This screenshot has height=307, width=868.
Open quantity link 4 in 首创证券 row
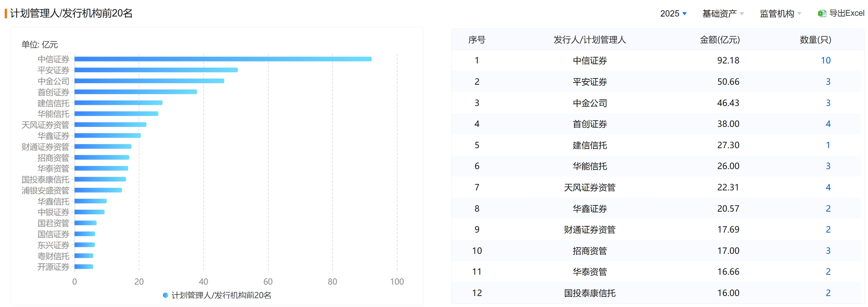point(828,124)
